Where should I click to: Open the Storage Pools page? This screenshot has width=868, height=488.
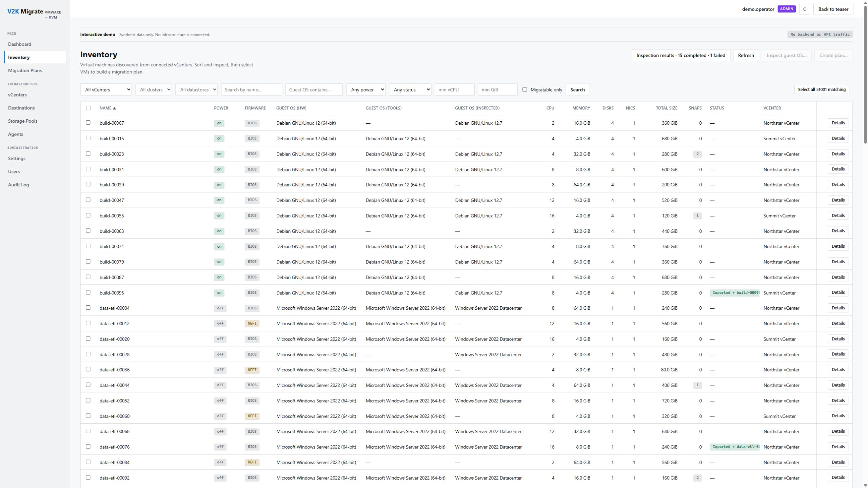[x=35, y=121]
